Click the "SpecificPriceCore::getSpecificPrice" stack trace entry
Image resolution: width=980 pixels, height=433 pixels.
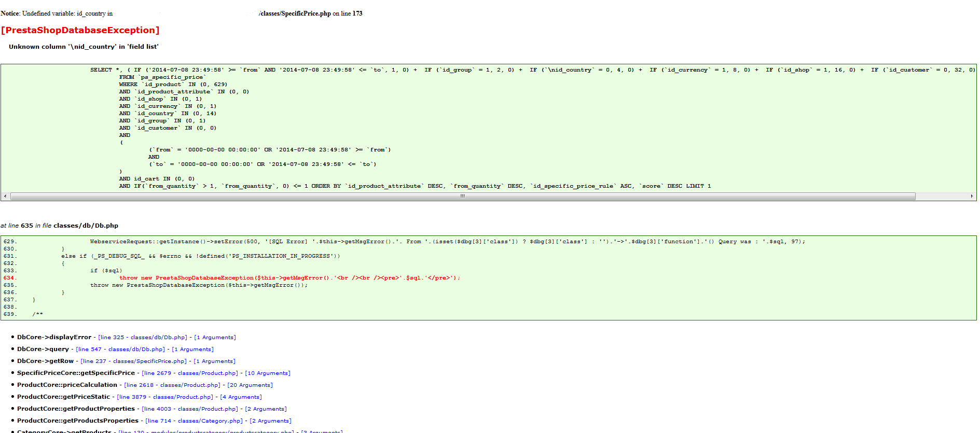[76, 373]
